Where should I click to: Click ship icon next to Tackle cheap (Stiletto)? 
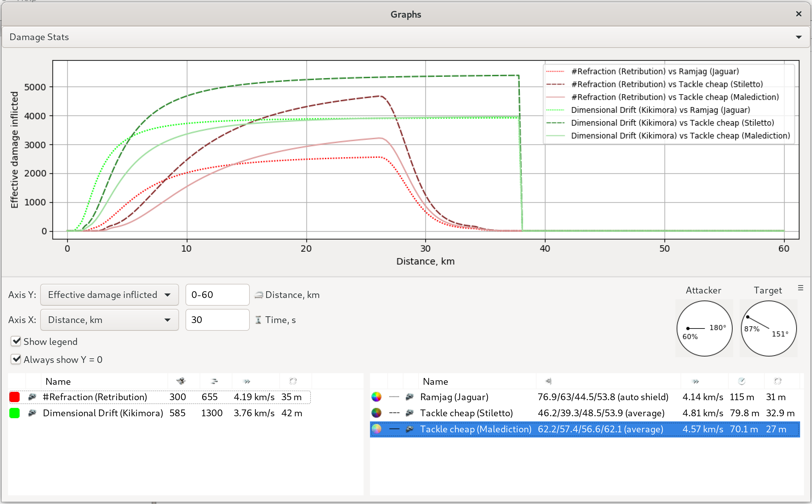pyautogui.click(x=410, y=413)
